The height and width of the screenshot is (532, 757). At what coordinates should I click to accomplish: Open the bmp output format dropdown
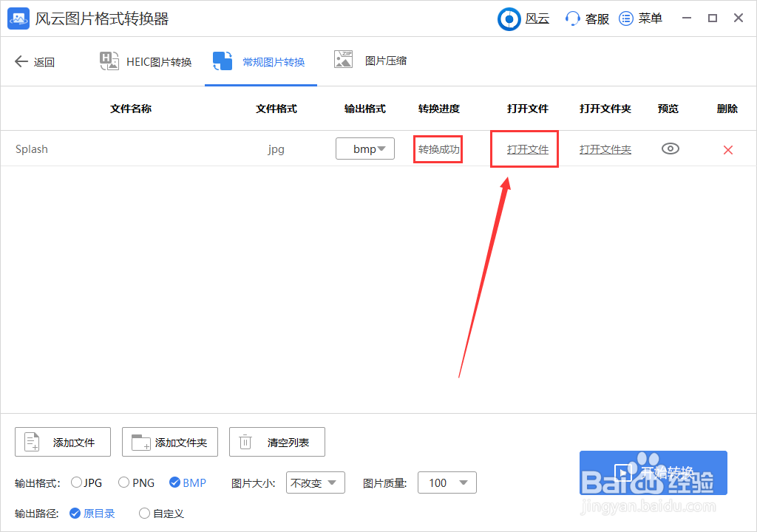(365, 149)
